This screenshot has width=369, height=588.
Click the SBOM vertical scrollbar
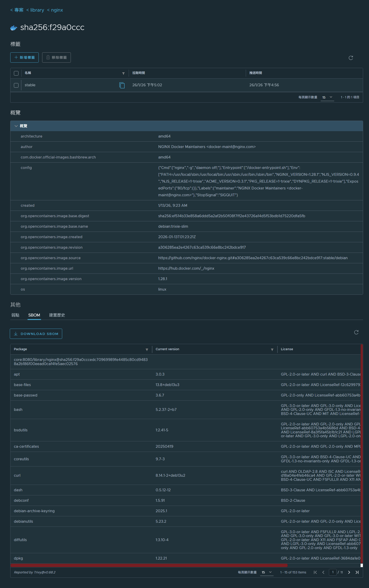click(x=361, y=454)
